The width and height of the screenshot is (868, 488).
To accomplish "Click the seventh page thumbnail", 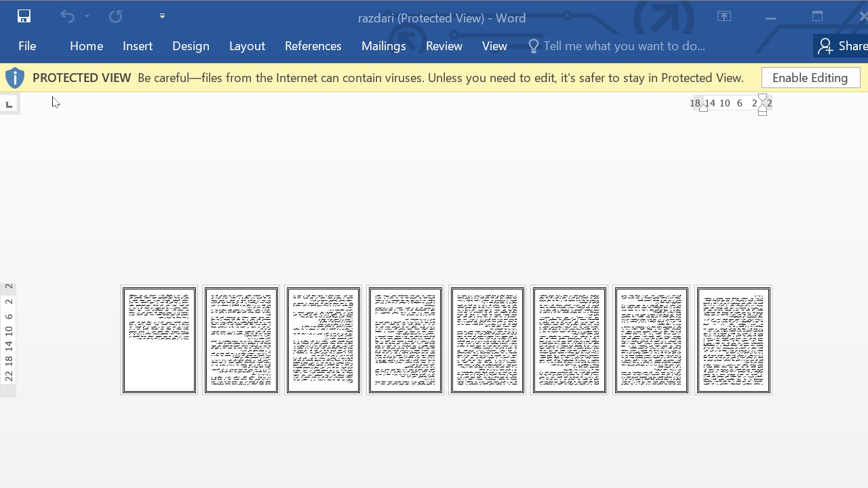I will coord(652,340).
